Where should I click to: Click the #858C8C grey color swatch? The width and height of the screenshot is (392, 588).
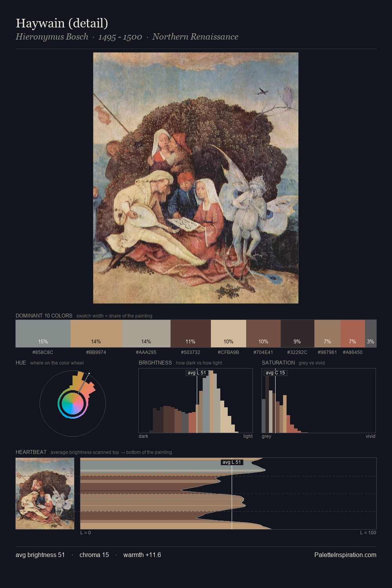coord(43,334)
